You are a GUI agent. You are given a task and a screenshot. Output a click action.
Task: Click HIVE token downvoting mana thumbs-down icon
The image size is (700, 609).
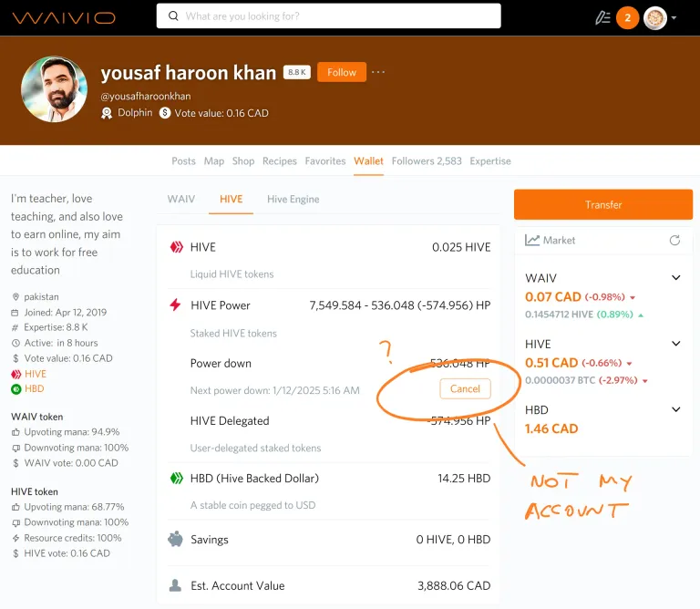pyautogui.click(x=15, y=522)
